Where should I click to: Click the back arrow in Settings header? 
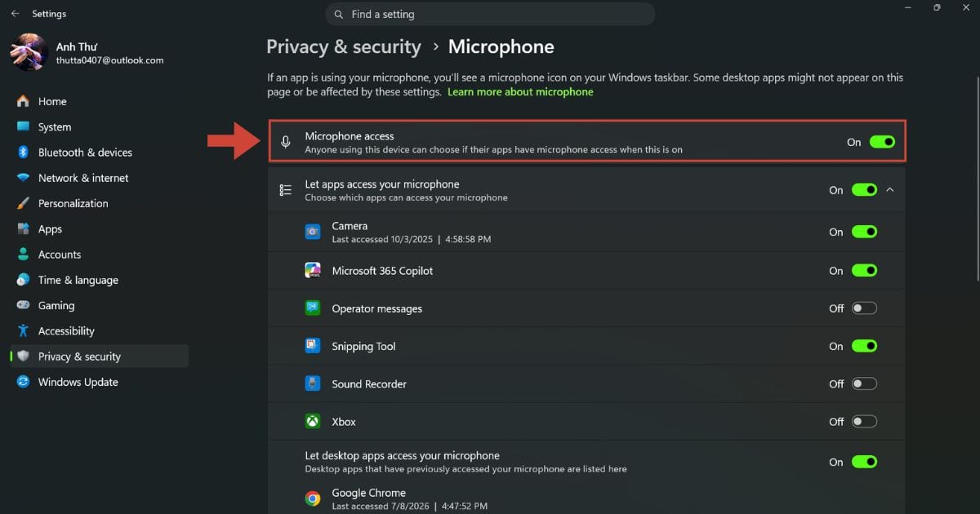pos(15,14)
